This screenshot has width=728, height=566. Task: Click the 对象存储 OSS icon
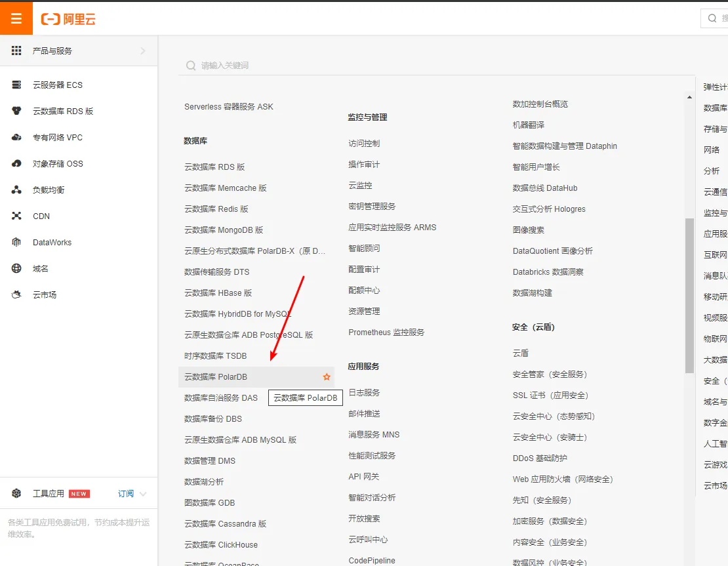pos(16,163)
